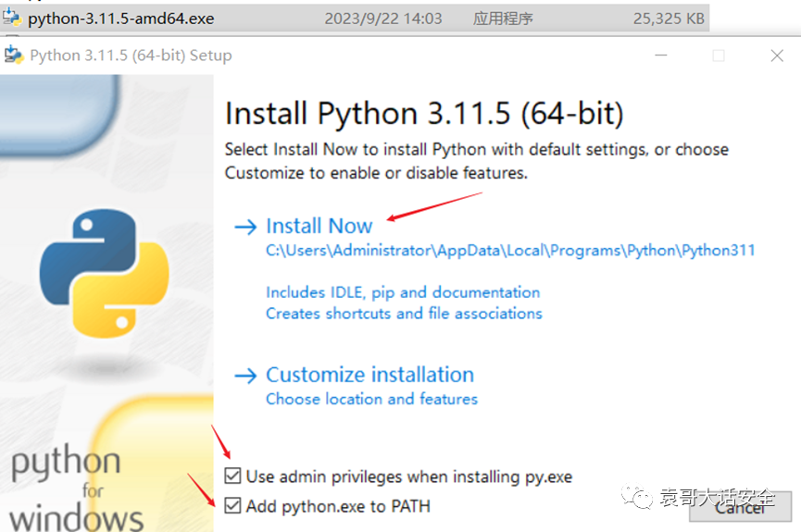Click the Install Now arrow icon
The height and width of the screenshot is (532, 801).
245,227
